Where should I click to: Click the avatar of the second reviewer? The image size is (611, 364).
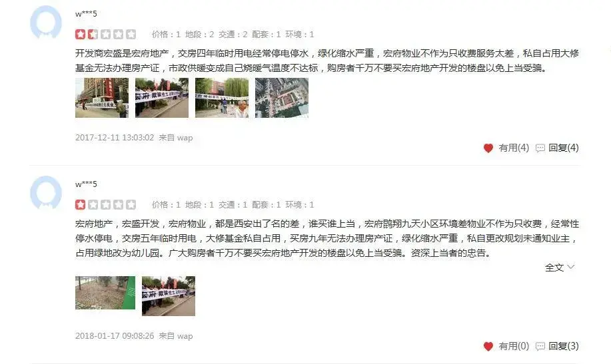pos(46,193)
